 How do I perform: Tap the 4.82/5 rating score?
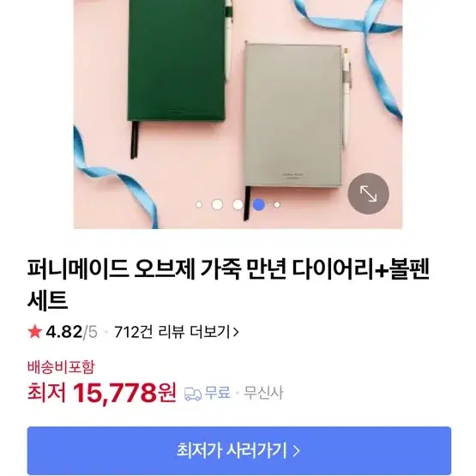[72, 332]
